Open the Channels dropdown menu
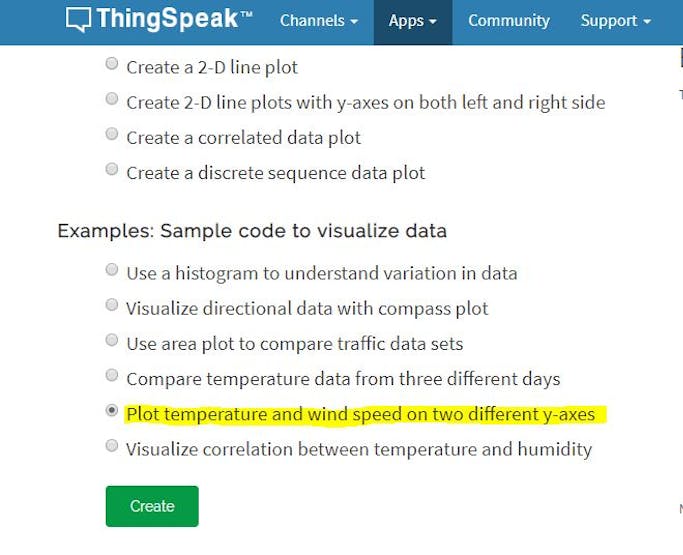This screenshot has width=683, height=555. click(318, 21)
